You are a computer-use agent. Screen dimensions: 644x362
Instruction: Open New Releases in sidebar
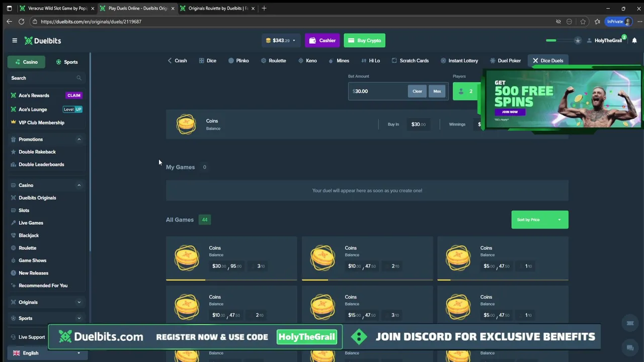pyautogui.click(x=33, y=273)
